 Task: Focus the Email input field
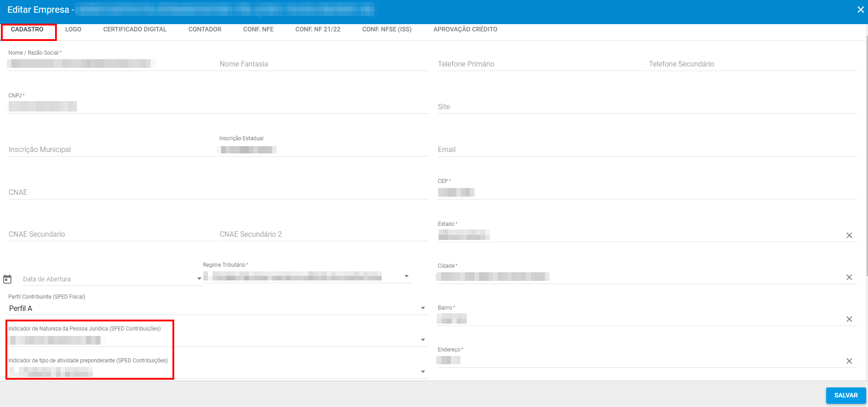pyautogui.click(x=647, y=150)
